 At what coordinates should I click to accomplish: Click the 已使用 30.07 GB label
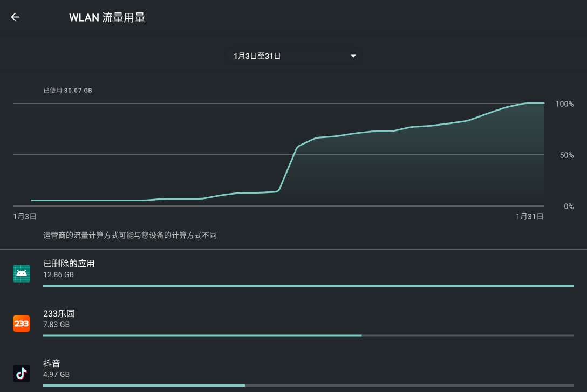point(67,91)
